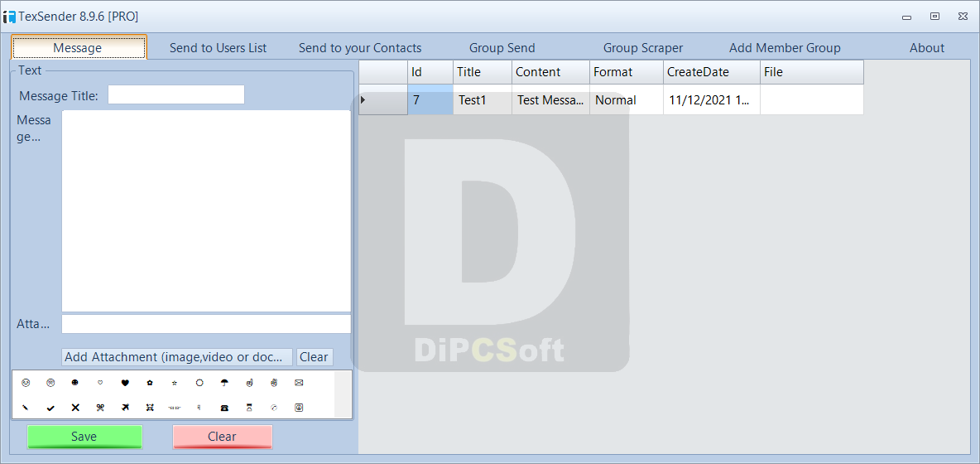Click the red Clear button below emojis

[223, 437]
